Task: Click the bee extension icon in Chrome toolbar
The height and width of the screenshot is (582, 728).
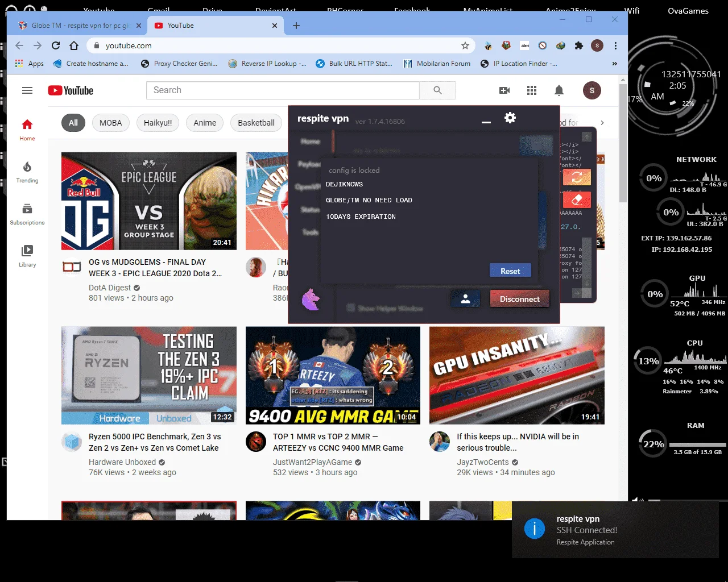Action: point(488,45)
